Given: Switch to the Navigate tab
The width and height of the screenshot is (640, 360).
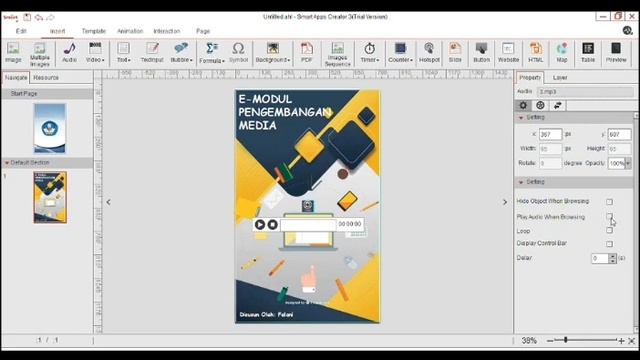Looking at the screenshot, I should tap(16, 77).
